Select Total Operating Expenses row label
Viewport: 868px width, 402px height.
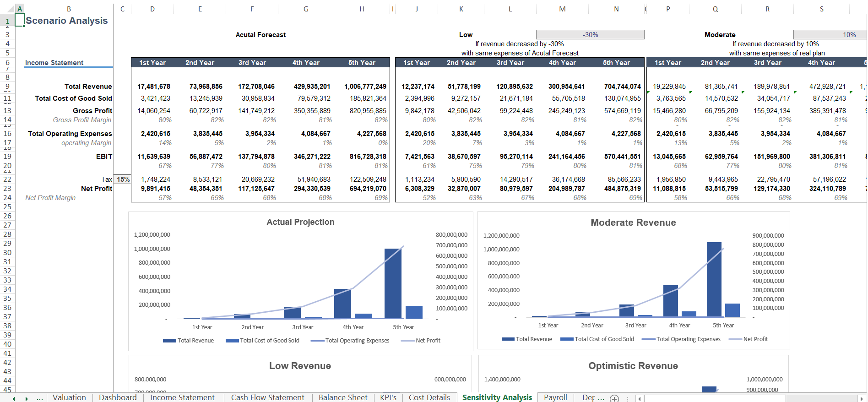pyautogui.click(x=70, y=134)
